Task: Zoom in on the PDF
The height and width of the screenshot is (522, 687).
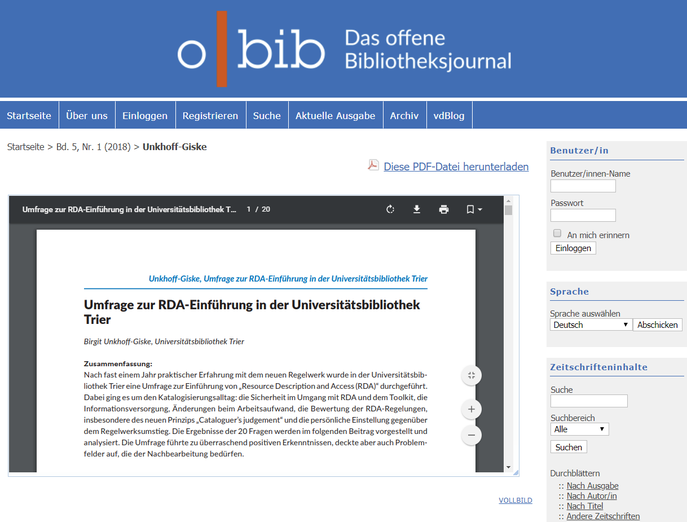Action: coord(471,409)
